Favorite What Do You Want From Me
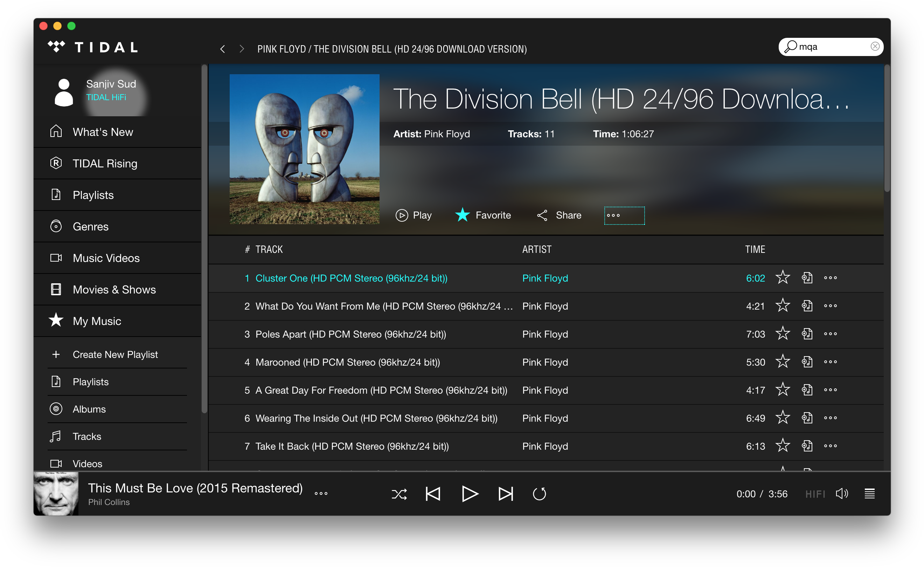924x567 pixels. click(x=783, y=306)
